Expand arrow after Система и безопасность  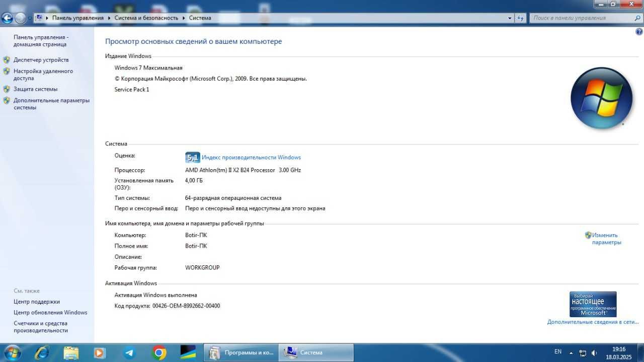(184, 18)
